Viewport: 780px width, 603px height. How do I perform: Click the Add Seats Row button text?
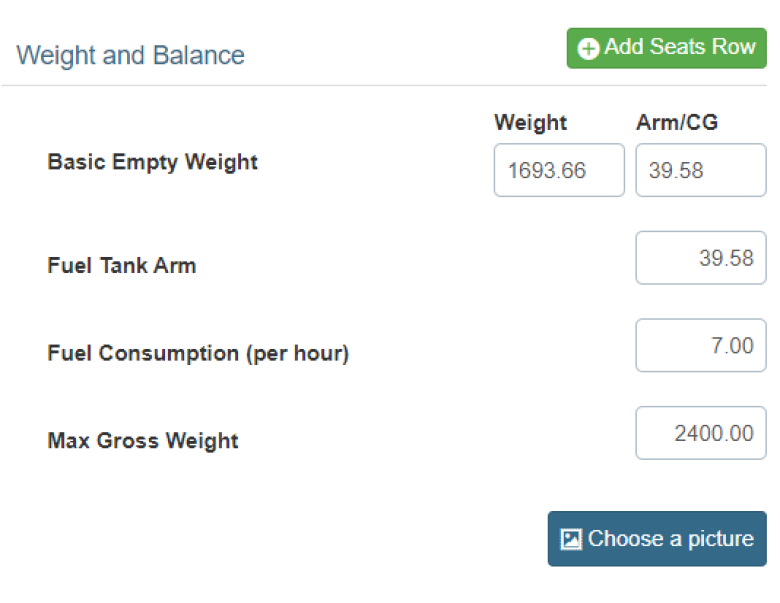point(680,47)
